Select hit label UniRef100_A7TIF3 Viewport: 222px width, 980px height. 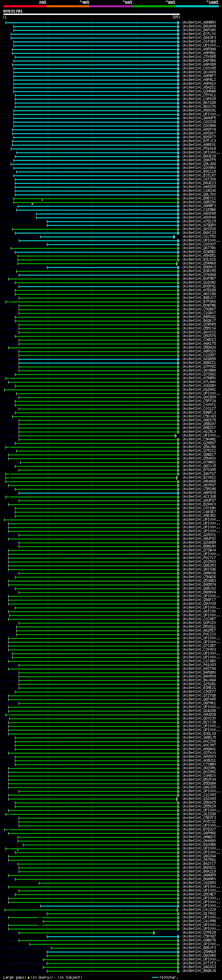(x=199, y=963)
